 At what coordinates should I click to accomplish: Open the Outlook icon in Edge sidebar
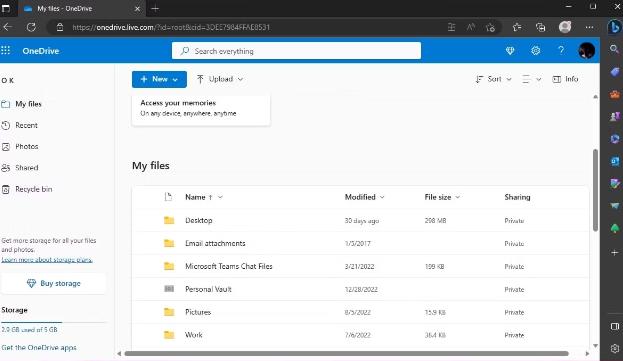pyautogui.click(x=615, y=161)
